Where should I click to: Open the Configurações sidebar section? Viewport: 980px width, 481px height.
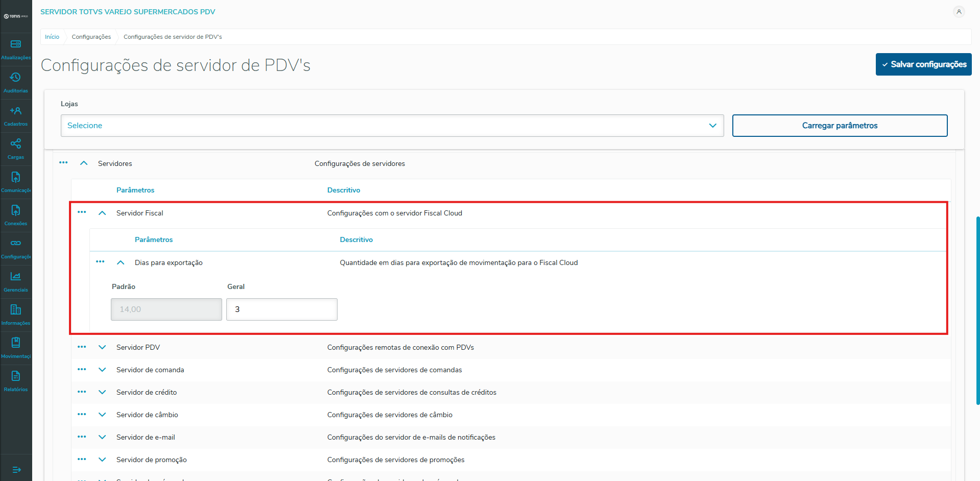(x=16, y=249)
